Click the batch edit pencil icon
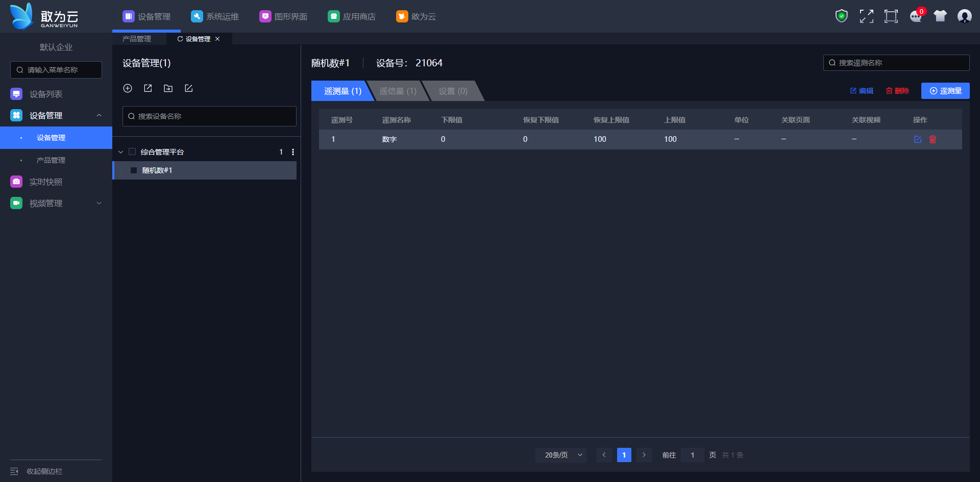The image size is (980, 482). (188, 88)
